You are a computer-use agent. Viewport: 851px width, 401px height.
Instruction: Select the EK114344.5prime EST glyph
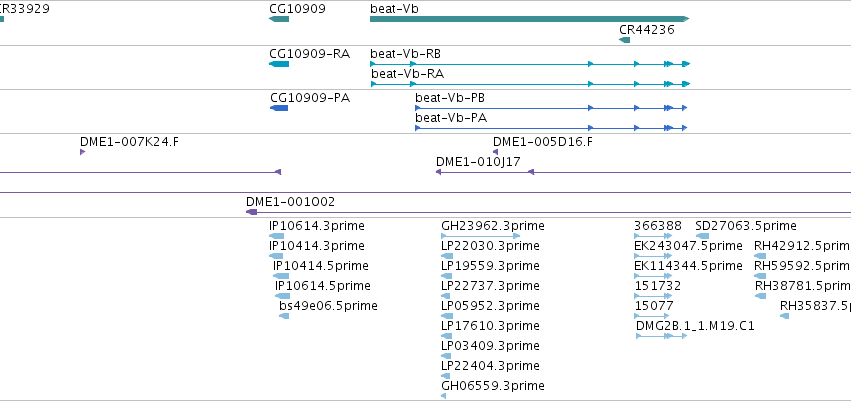coord(653,276)
